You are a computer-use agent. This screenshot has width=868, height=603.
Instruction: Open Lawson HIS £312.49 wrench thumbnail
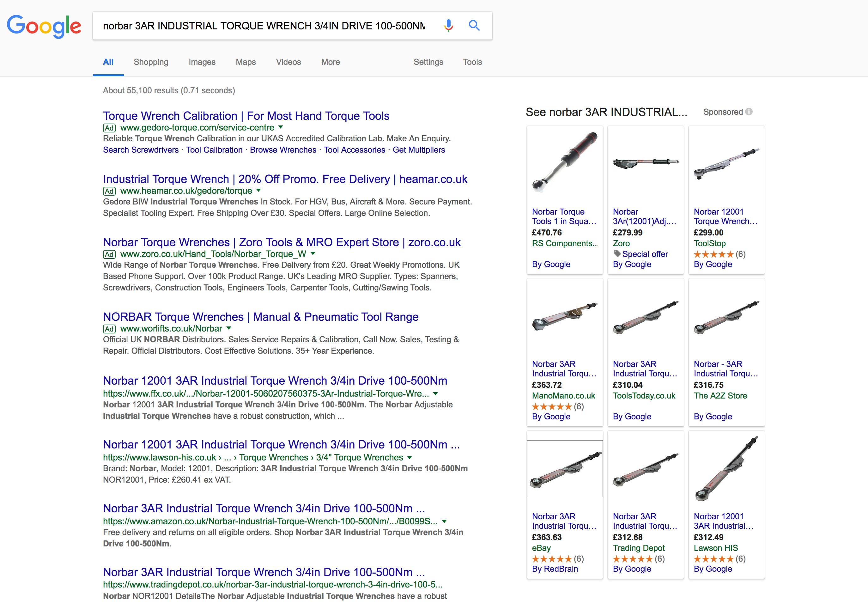click(x=727, y=468)
